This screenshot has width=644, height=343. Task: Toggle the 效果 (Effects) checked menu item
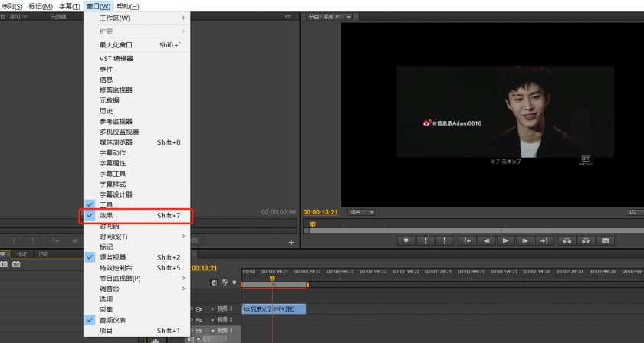106,216
